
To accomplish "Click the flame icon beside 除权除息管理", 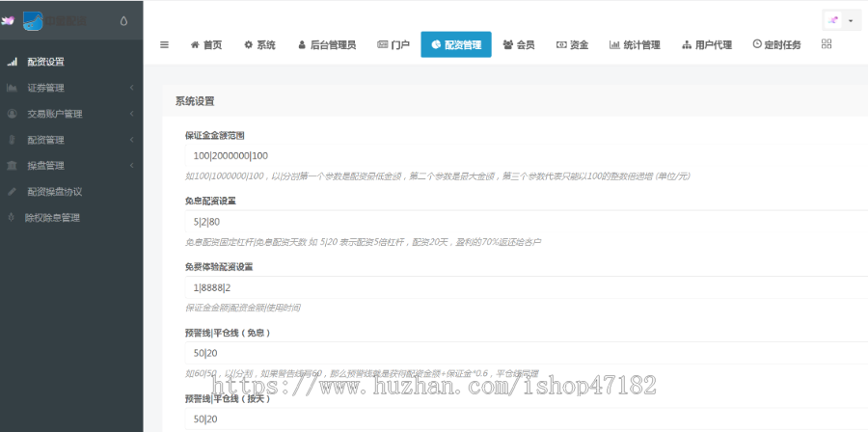I will (11, 218).
